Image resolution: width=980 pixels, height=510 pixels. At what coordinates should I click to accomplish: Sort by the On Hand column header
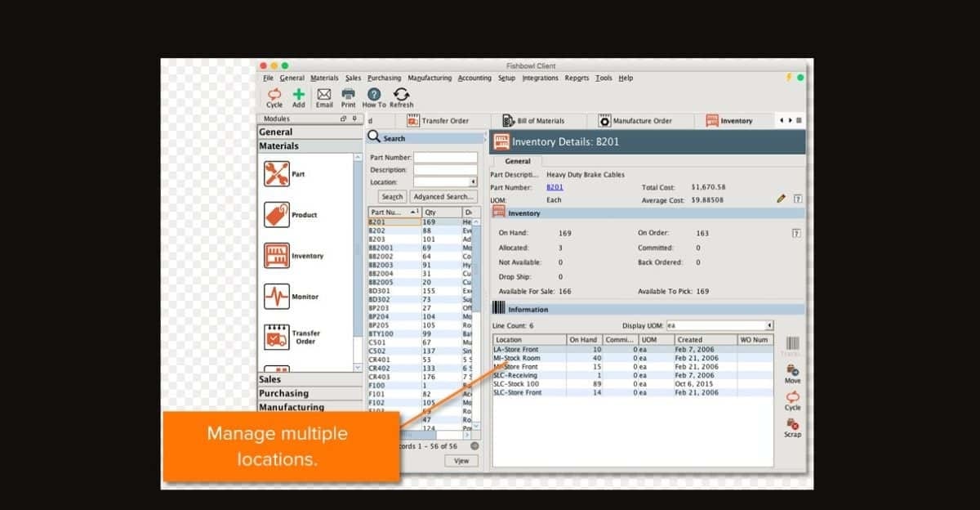click(584, 339)
